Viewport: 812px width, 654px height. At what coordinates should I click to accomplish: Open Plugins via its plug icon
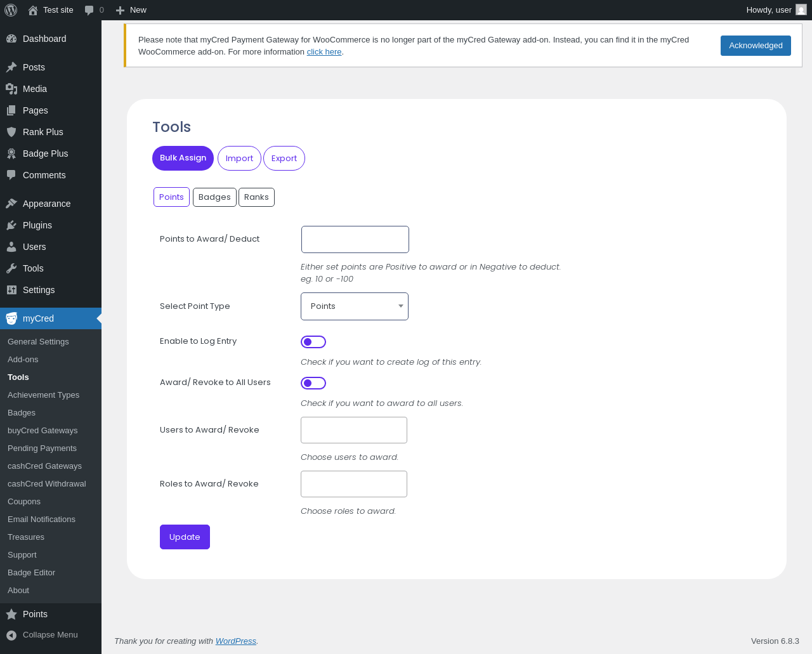(x=11, y=225)
